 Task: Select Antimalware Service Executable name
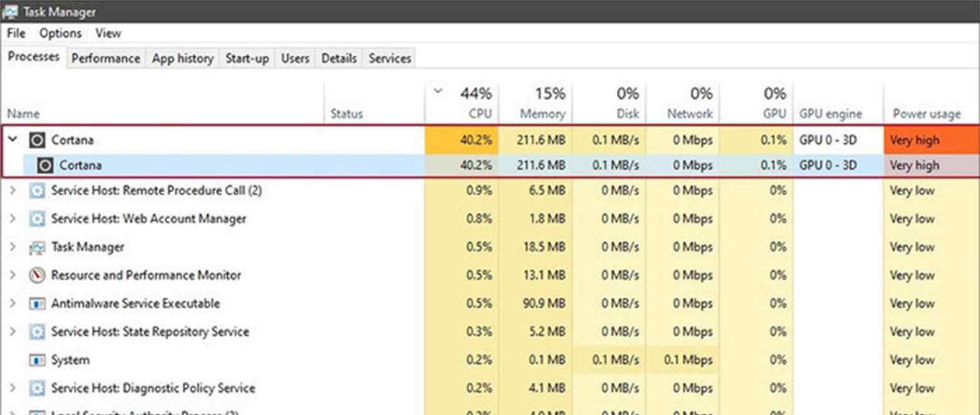click(x=135, y=303)
